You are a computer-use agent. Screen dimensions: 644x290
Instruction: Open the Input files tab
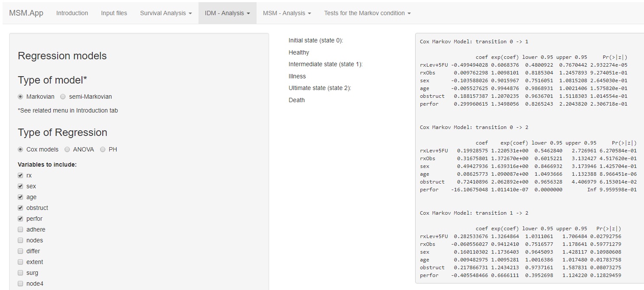(114, 13)
